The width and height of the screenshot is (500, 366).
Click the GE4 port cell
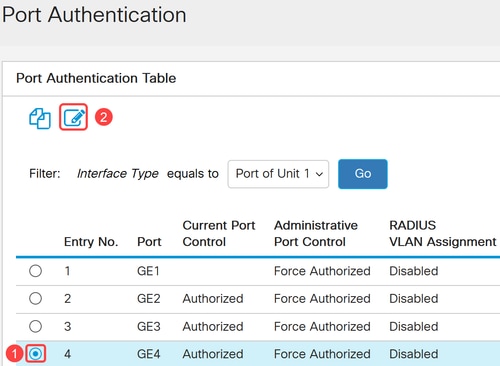(148, 354)
